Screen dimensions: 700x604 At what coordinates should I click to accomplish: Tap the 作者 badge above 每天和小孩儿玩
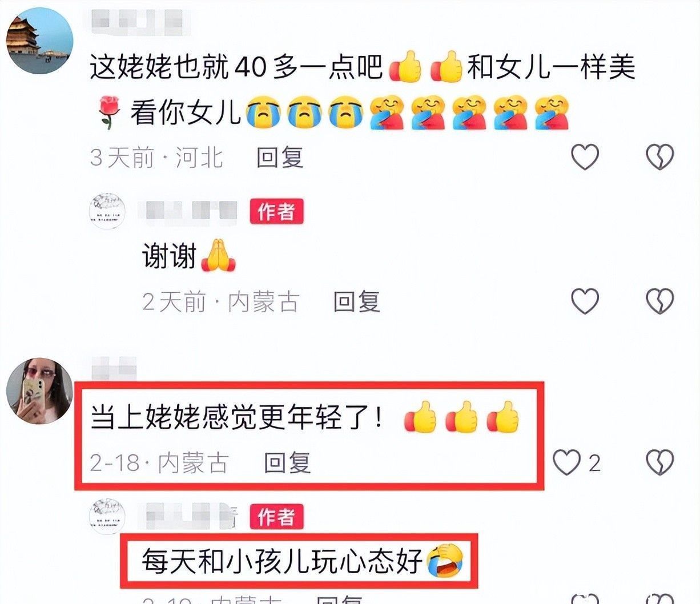click(276, 517)
